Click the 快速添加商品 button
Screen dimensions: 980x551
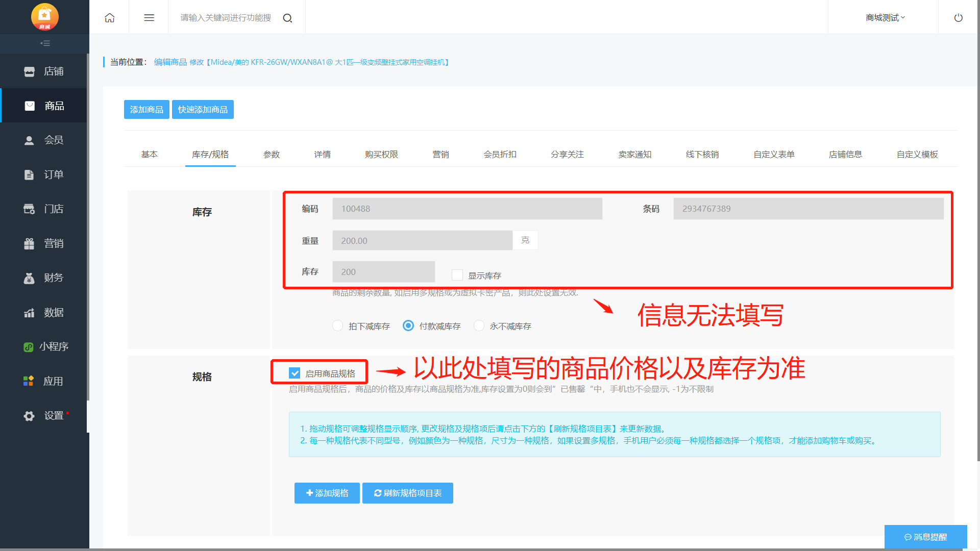203,110
